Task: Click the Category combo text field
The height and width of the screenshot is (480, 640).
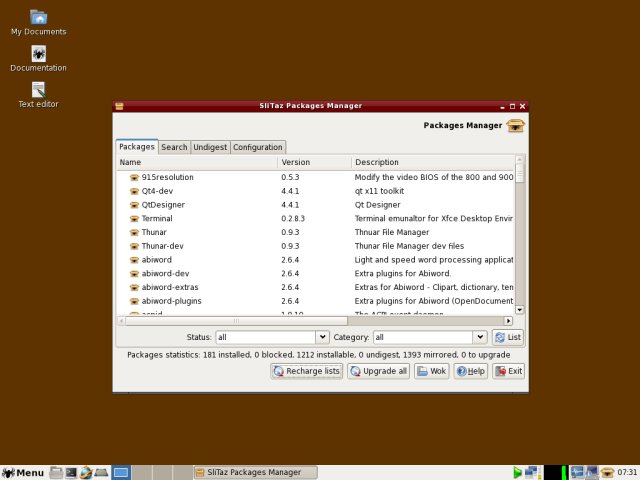Action: click(423, 337)
